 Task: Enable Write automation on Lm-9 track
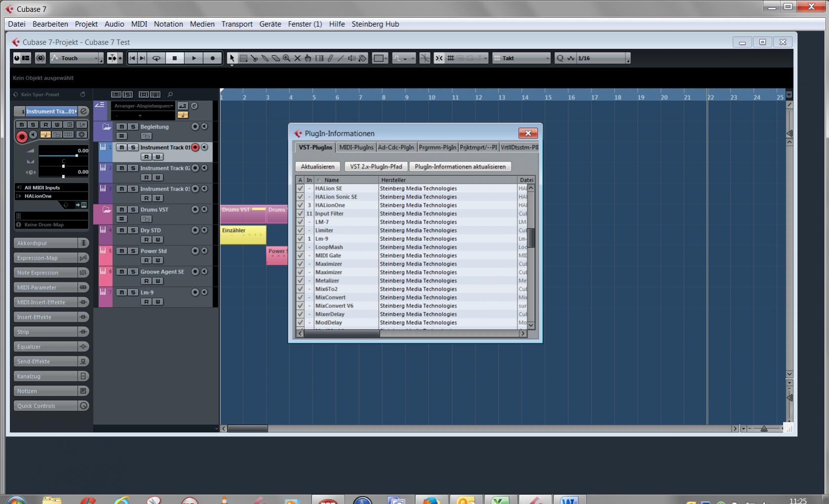[x=158, y=302]
